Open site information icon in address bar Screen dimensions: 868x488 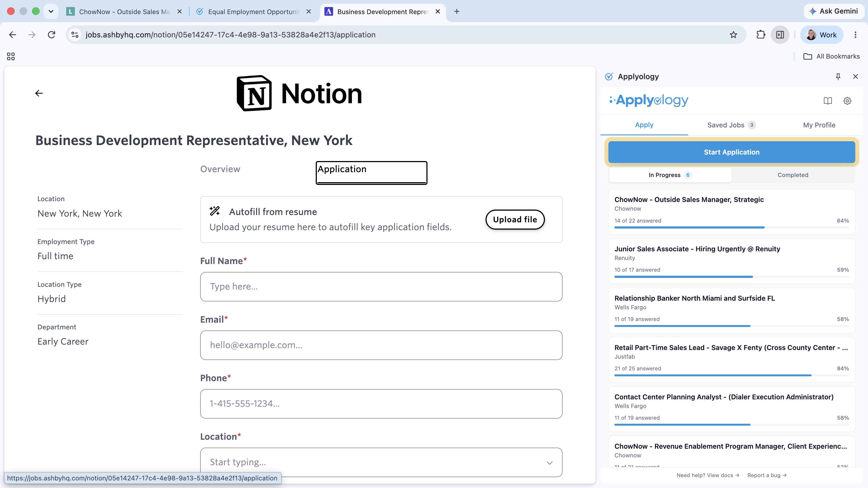click(x=75, y=35)
